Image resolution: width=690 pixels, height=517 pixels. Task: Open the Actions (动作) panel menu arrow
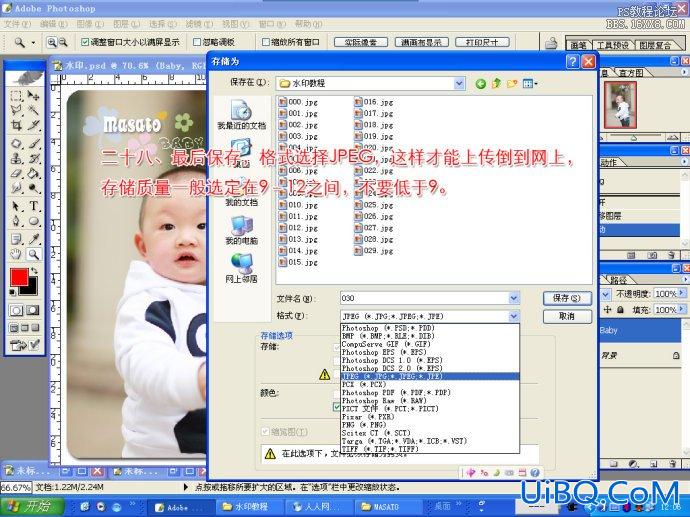(684, 162)
